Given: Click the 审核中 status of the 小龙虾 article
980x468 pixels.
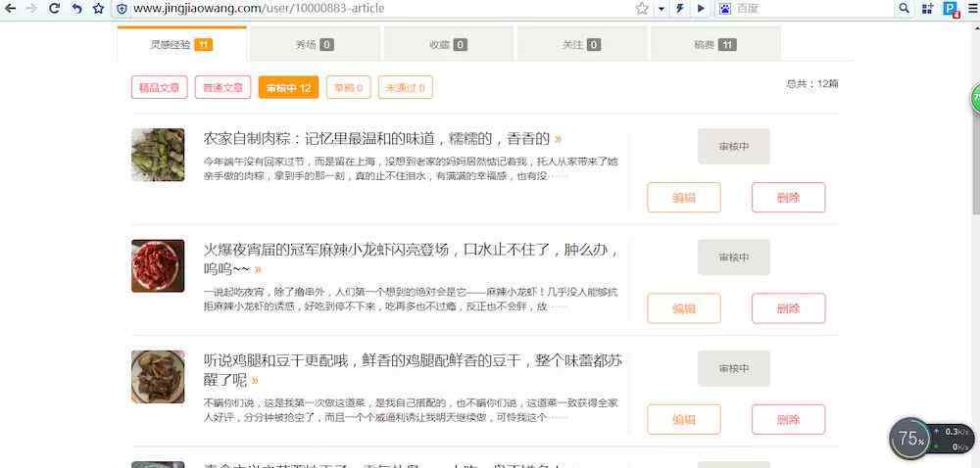Looking at the screenshot, I should (x=734, y=257).
